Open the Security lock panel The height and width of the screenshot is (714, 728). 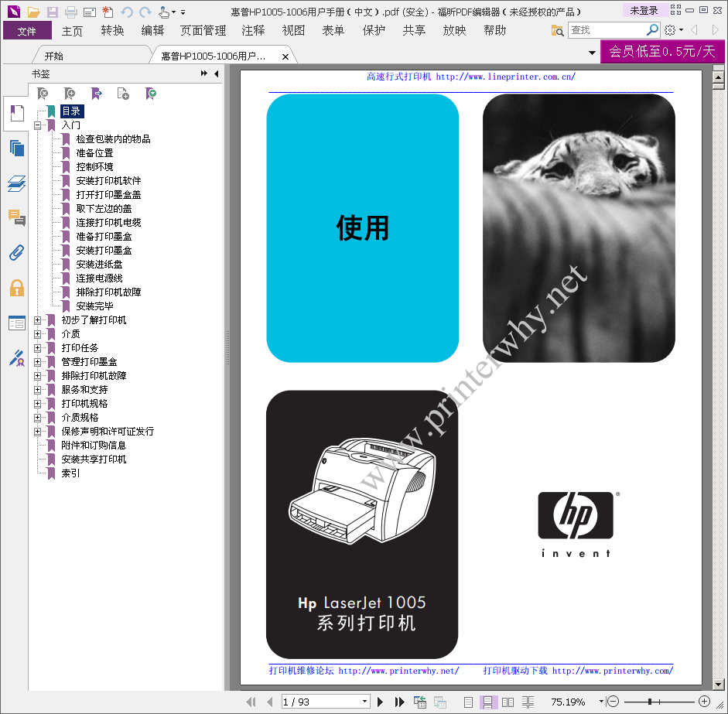click(x=17, y=288)
